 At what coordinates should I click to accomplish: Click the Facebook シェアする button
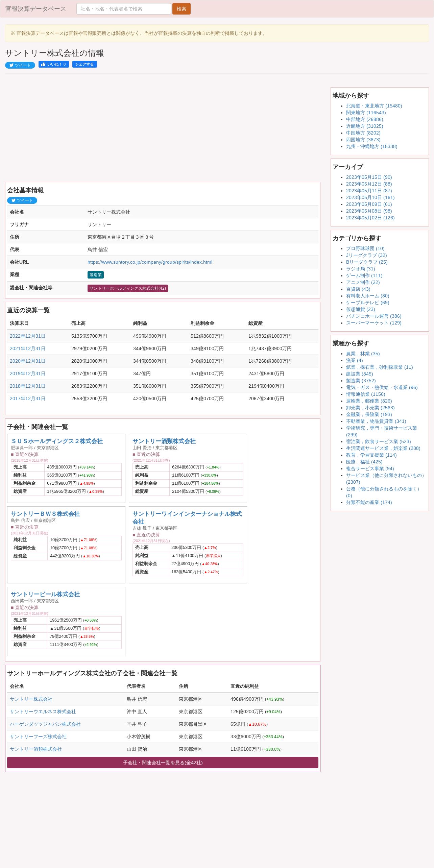[x=85, y=64]
